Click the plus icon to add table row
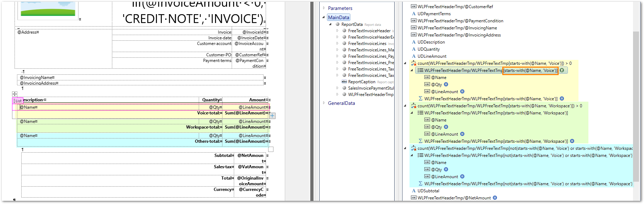 click(x=272, y=115)
